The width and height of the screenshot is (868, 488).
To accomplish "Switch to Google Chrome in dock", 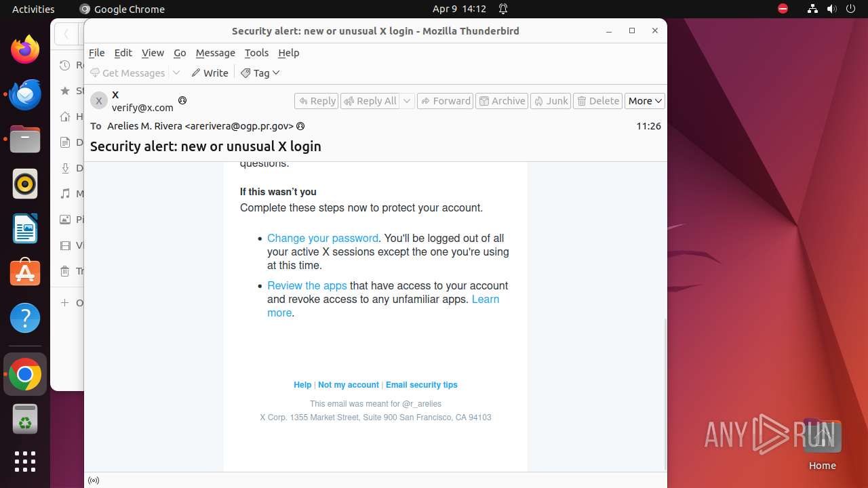I will coord(25,374).
